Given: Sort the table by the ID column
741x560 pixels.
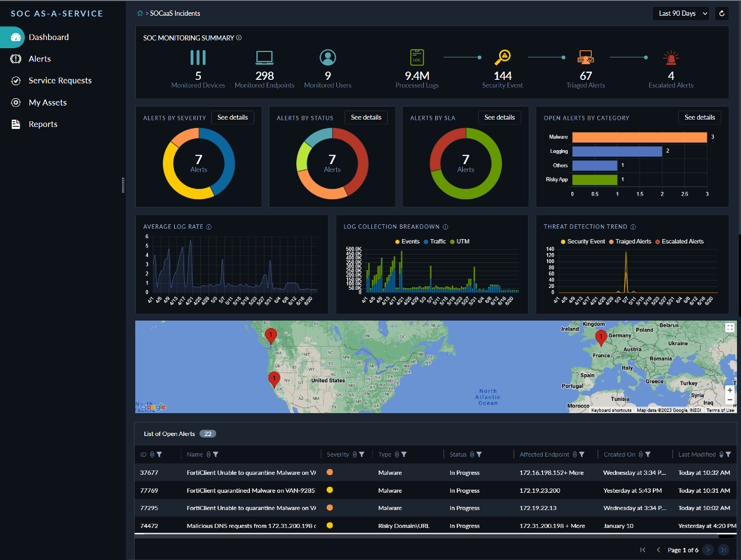Looking at the screenshot, I should (153, 454).
